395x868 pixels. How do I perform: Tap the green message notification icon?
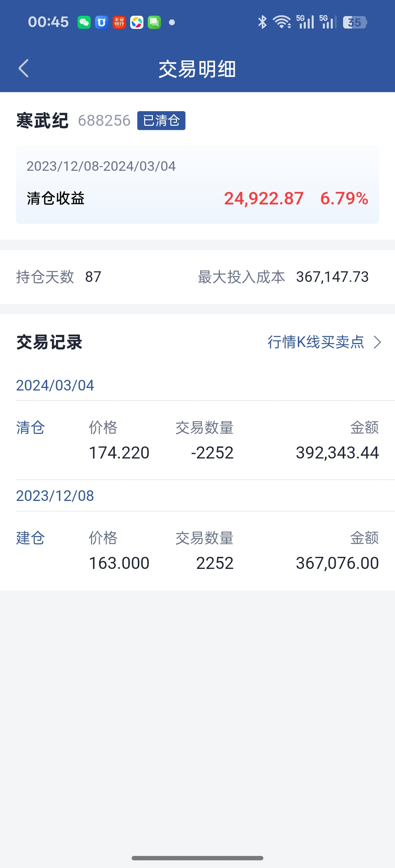pos(154,22)
